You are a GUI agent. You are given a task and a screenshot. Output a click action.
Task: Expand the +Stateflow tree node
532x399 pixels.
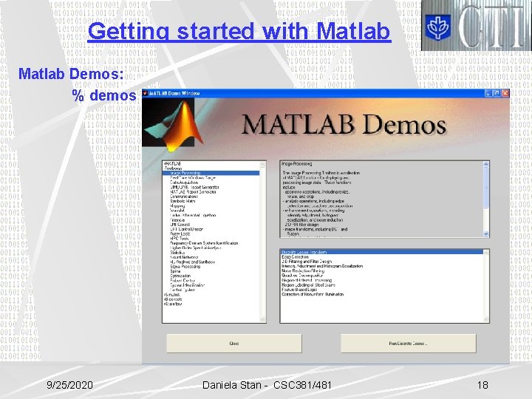[x=172, y=304]
